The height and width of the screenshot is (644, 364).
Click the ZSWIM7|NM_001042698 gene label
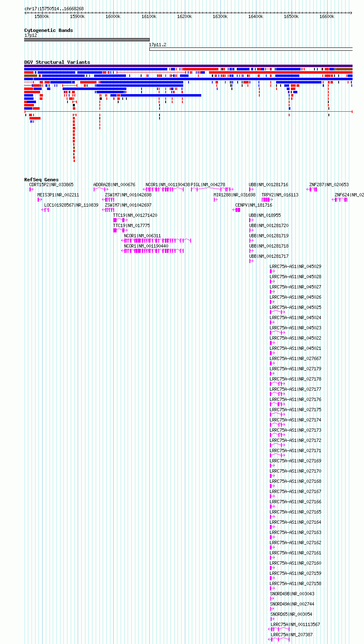[x=128, y=195]
